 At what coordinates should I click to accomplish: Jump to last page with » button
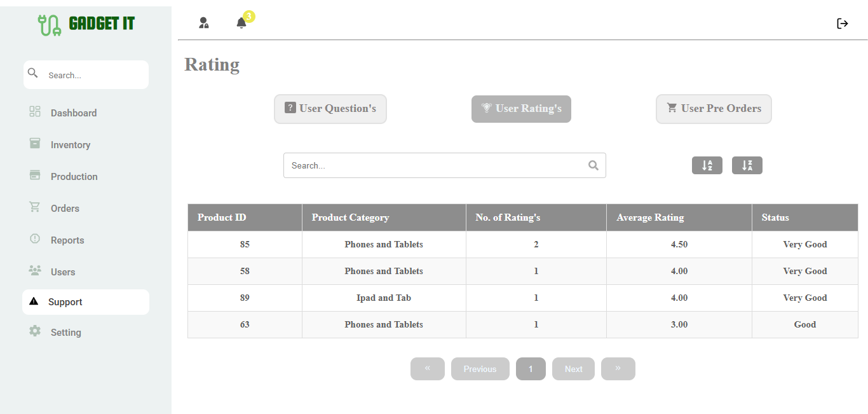click(x=618, y=369)
